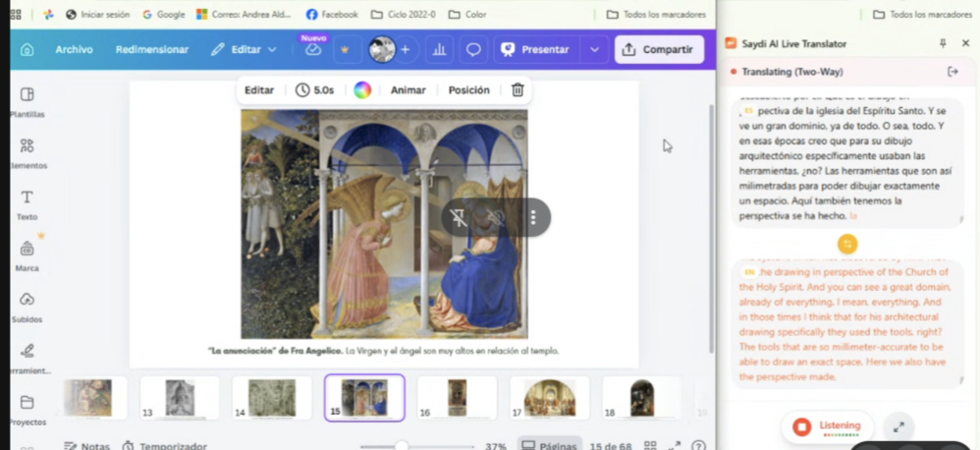Open the Notas panel
Image resolution: width=980 pixels, height=450 pixels.
click(x=86, y=446)
